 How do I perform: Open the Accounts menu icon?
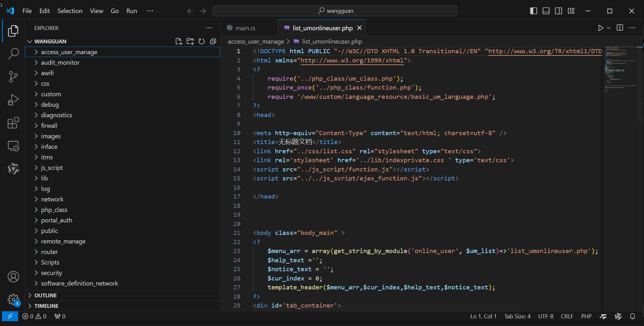point(13,277)
